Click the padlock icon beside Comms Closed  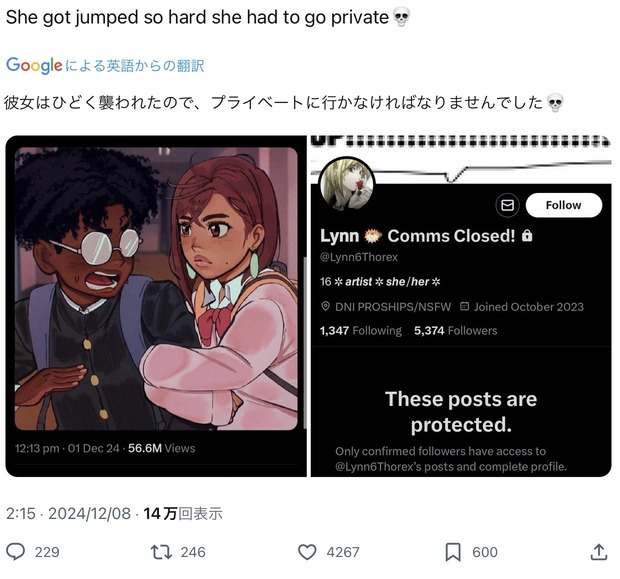tap(527, 235)
